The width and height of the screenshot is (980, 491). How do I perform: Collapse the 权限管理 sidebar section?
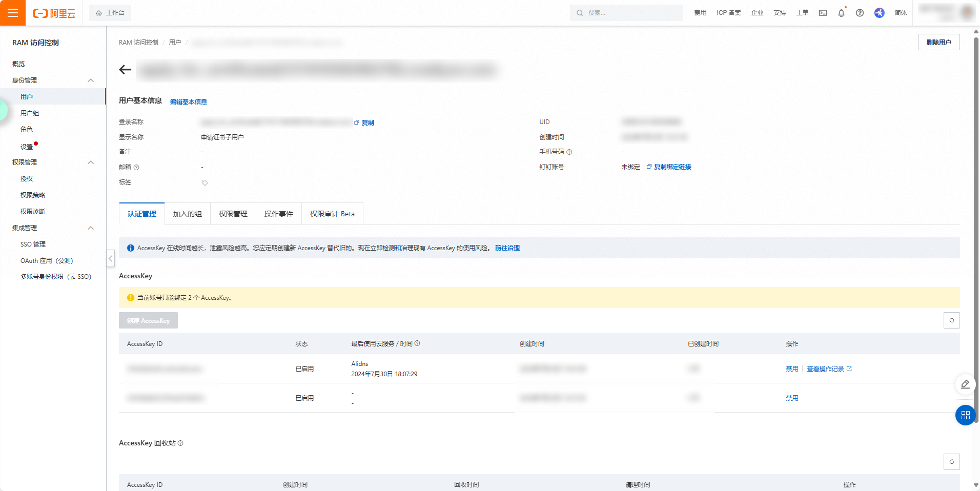[91, 162]
